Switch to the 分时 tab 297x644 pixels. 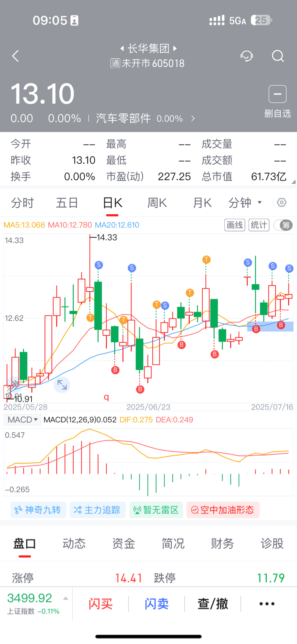22,203
